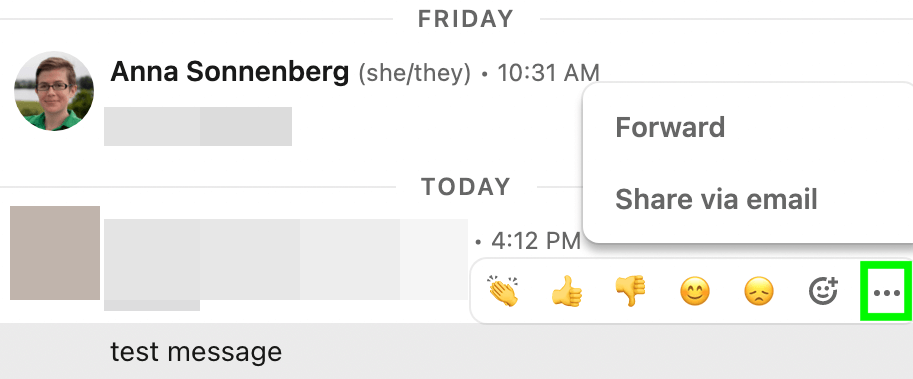Click the (she/they) pronouns label
913x379 pixels.
pyautogui.click(x=415, y=73)
